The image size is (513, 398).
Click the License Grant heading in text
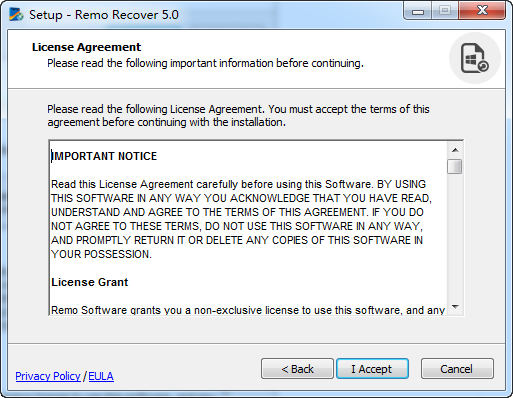coord(90,282)
